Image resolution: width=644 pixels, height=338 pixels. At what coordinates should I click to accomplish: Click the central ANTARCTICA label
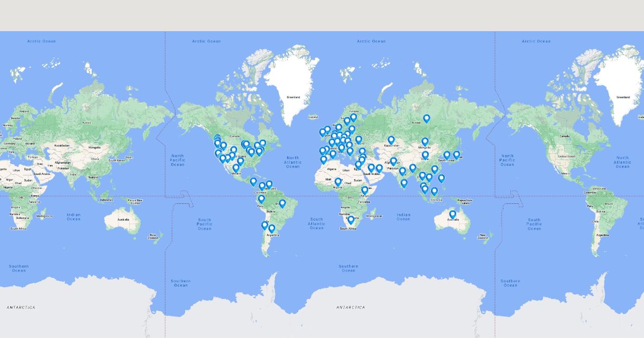coord(350,307)
